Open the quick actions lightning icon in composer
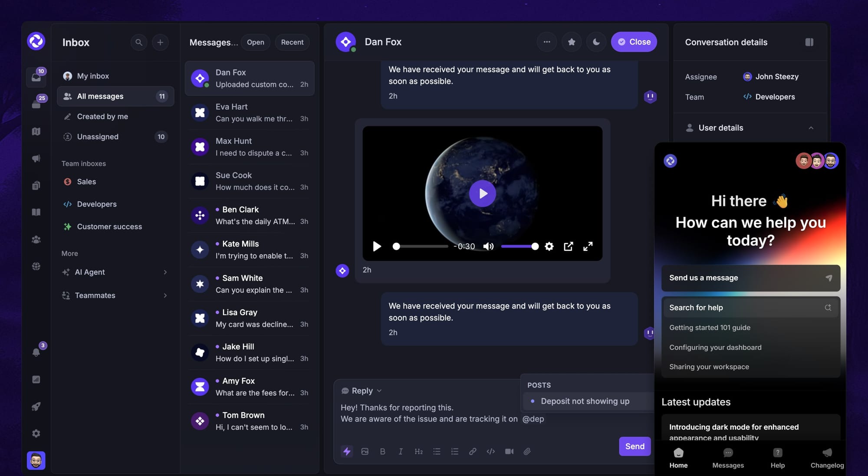The height and width of the screenshot is (476, 868). [347, 451]
